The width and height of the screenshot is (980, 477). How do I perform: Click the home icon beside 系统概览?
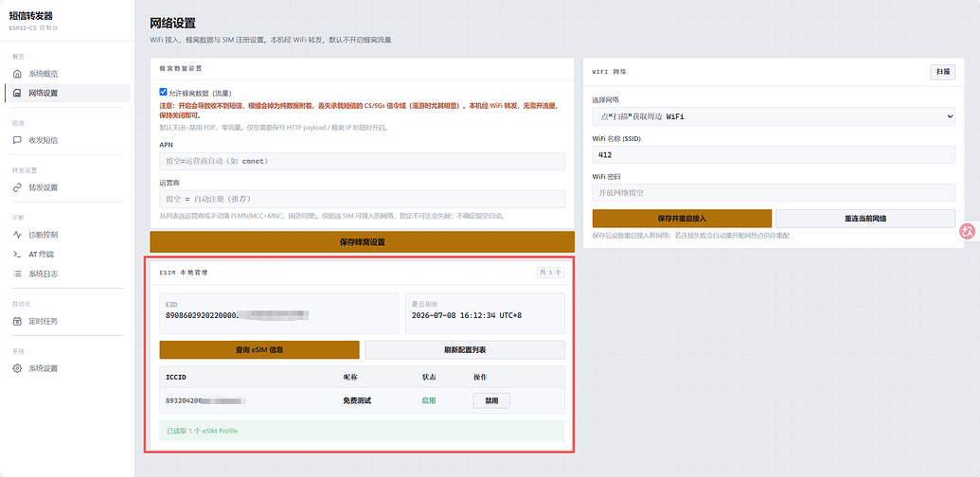17,74
